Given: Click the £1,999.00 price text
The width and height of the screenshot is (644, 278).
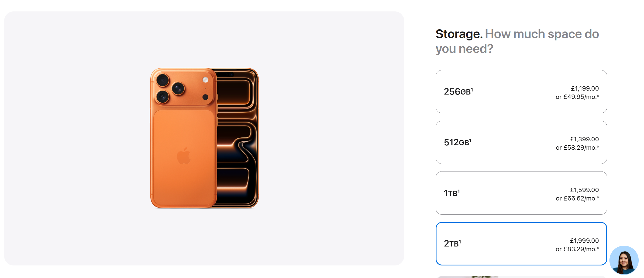Looking at the screenshot, I should (584, 241).
